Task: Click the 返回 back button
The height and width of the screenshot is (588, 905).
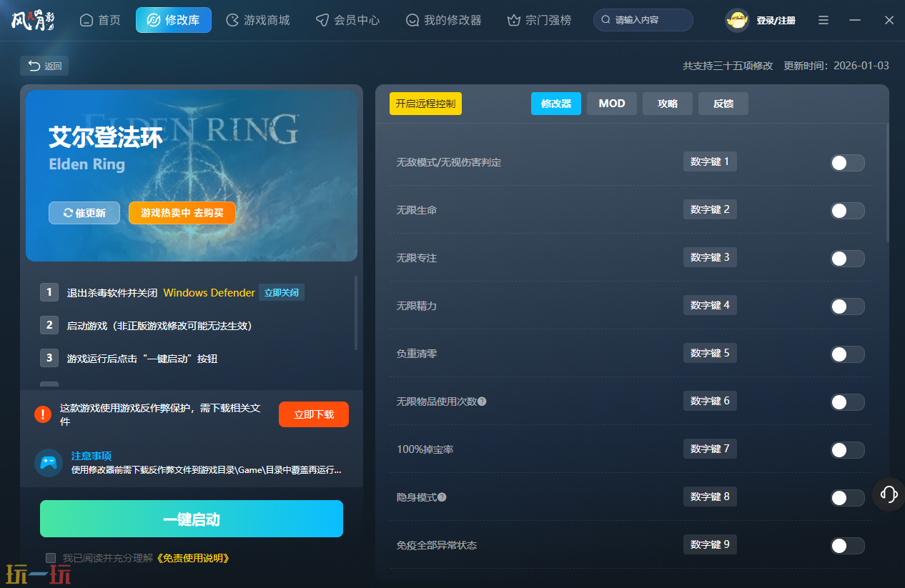Action: pyautogui.click(x=44, y=66)
